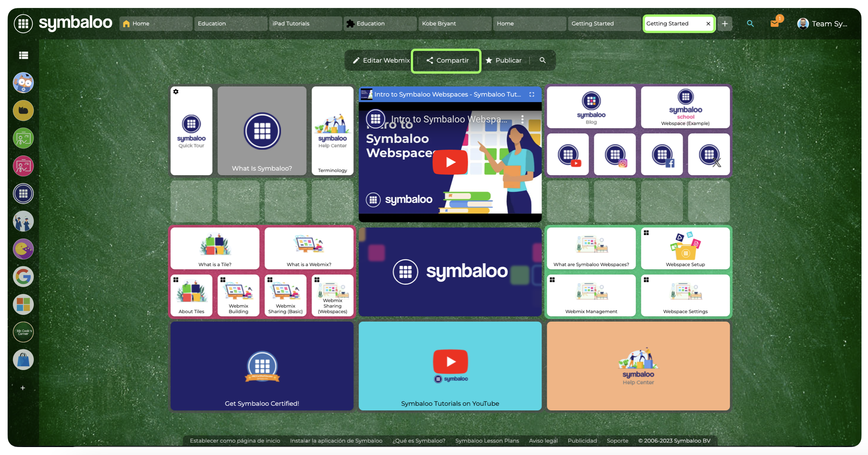This screenshot has width=868, height=455.
Task: Click the Publicidad footer link
Action: click(582, 441)
